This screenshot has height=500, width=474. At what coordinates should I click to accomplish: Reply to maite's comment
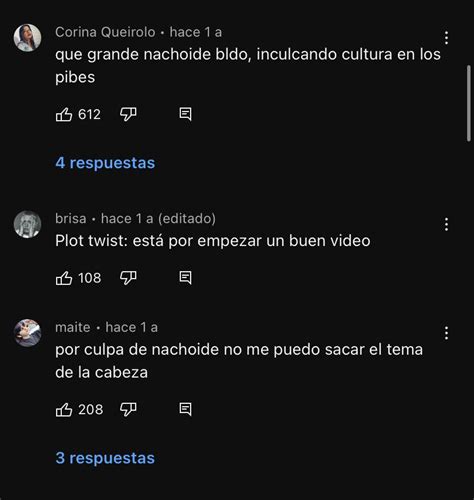pyautogui.click(x=185, y=409)
